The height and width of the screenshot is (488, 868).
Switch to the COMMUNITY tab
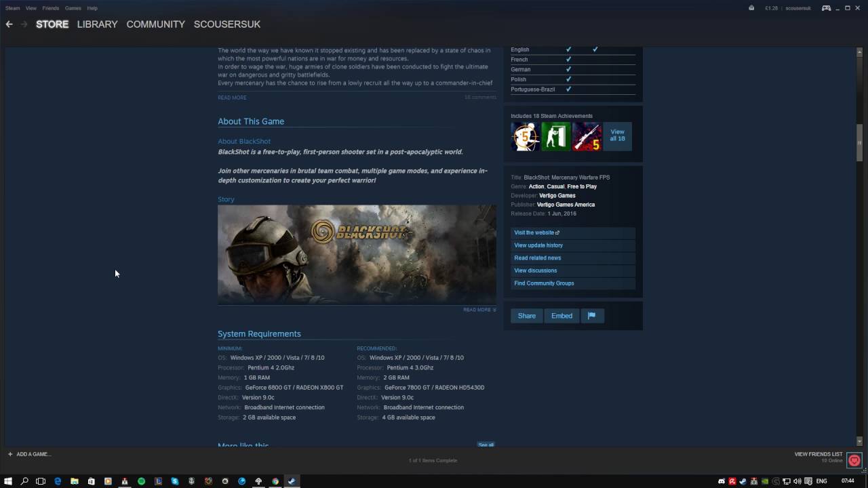tap(155, 24)
